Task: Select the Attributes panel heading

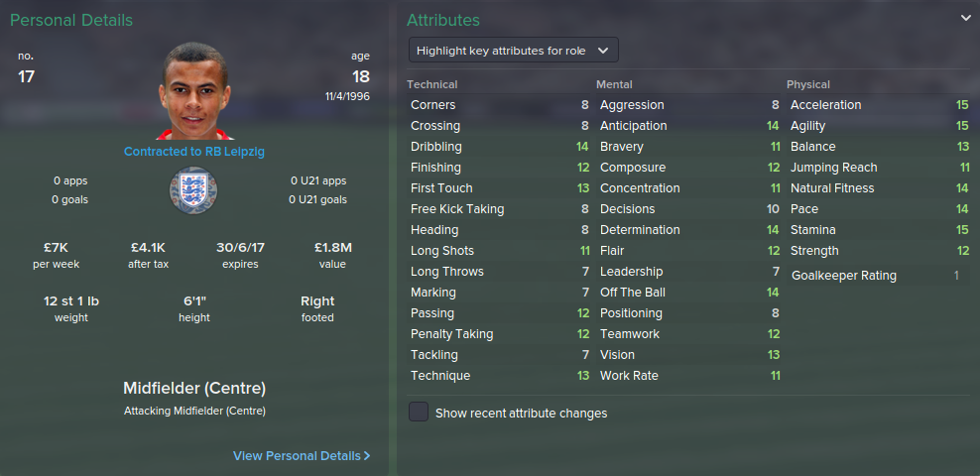Action: [x=443, y=20]
